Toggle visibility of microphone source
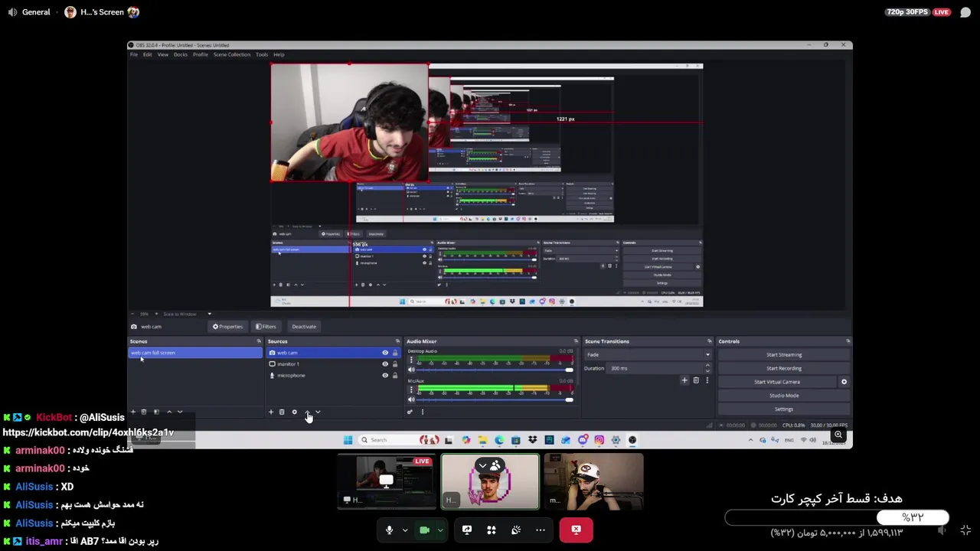This screenshot has width=980, height=551. click(385, 376)
